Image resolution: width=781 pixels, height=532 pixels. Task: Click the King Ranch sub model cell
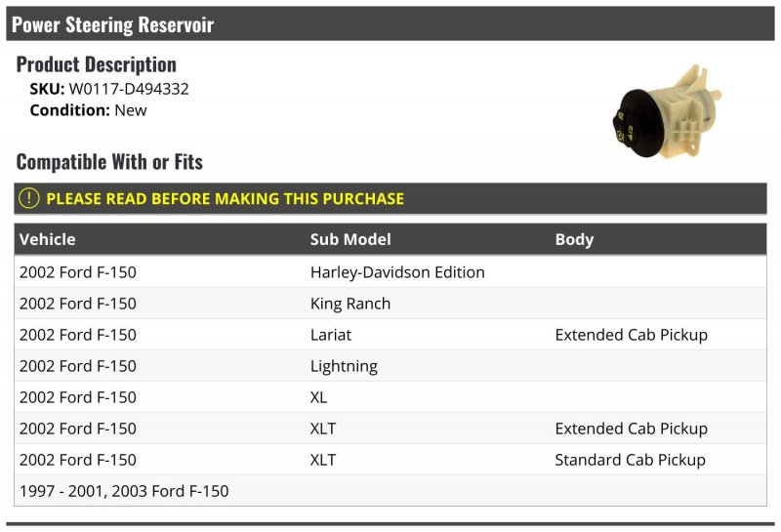[x=350, y=304]
